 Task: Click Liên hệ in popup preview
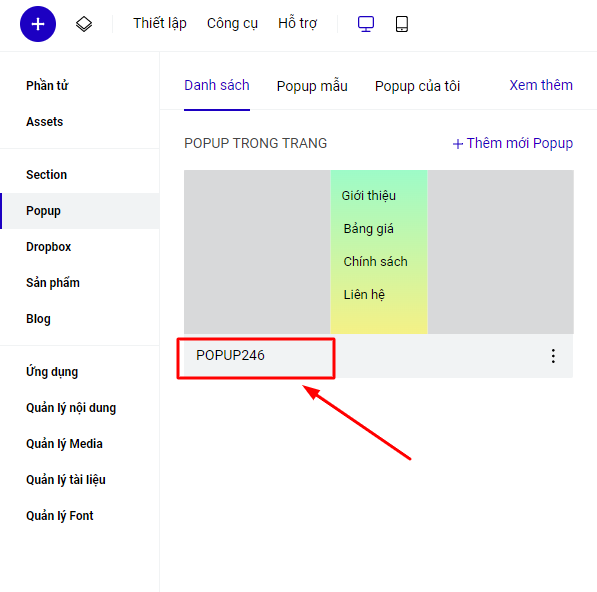click(x=364, y=295)
